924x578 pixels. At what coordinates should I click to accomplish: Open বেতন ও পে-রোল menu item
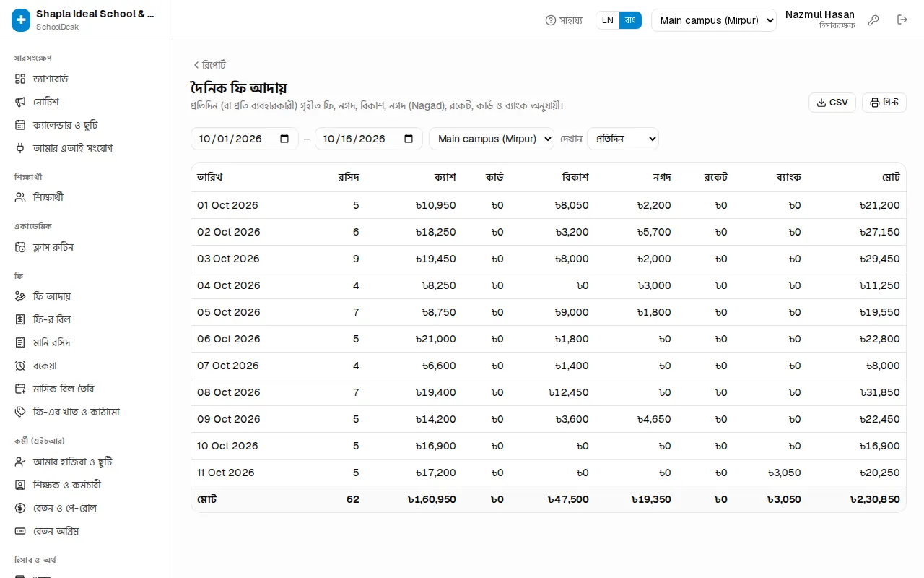[x=87, y=508]
